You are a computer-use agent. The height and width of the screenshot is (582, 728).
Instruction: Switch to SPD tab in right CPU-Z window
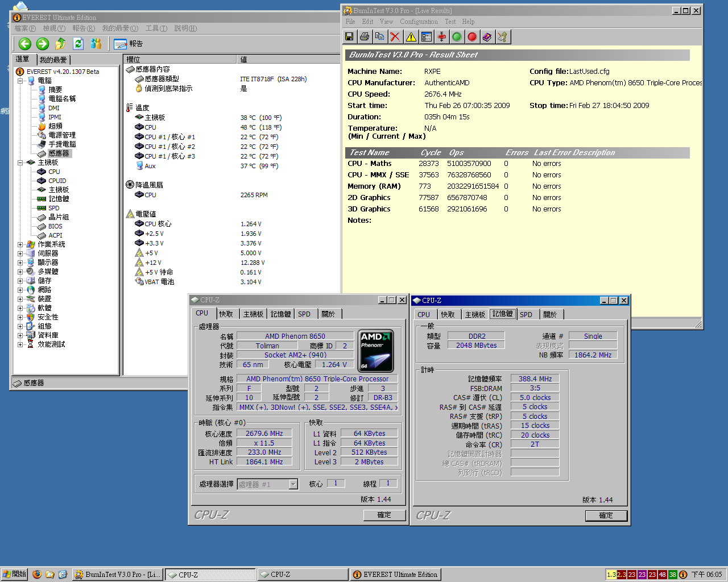coord(526,314)
